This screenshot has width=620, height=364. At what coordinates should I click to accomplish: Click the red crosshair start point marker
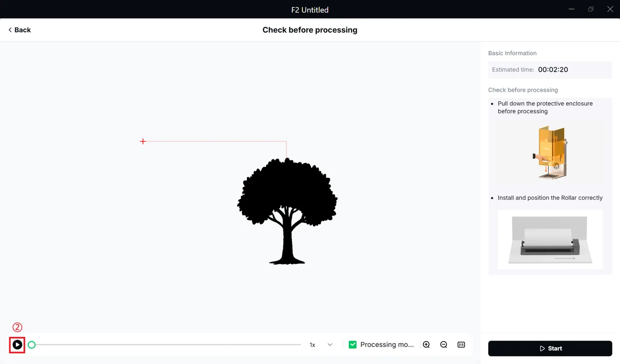[x=143, y=141]
